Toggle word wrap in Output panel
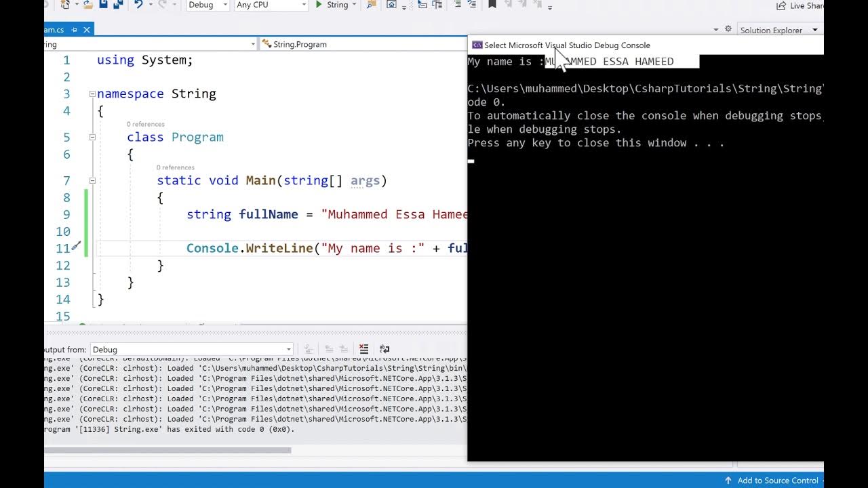This screenshot has height=488, width=868. coord(384,349)
